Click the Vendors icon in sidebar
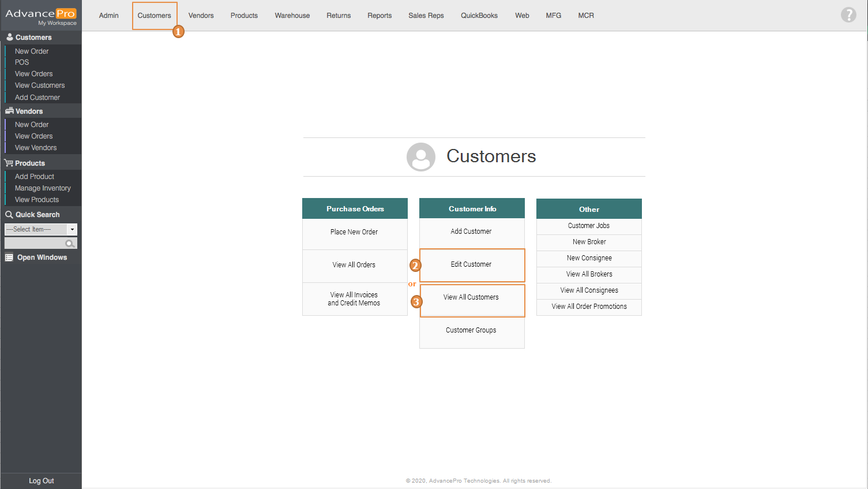Viewport: 868px width, 489px height. click(x=9, y=111)
